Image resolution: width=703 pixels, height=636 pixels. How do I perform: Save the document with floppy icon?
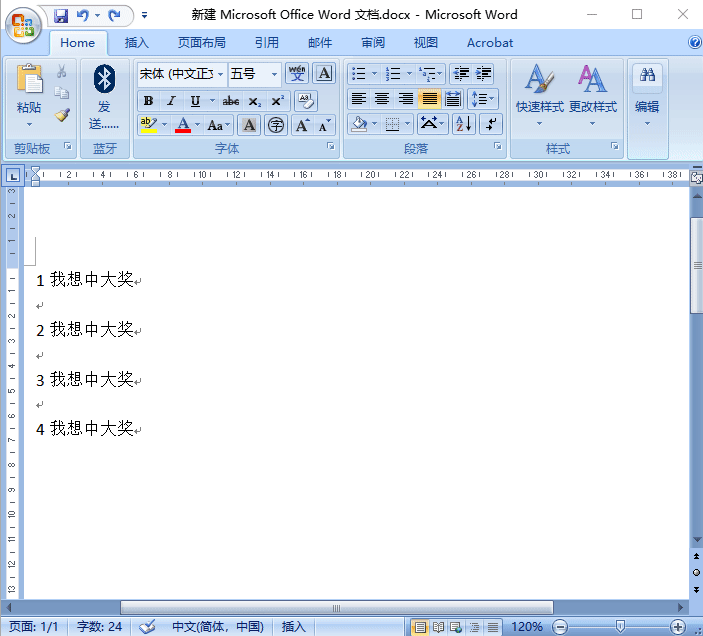61,16
